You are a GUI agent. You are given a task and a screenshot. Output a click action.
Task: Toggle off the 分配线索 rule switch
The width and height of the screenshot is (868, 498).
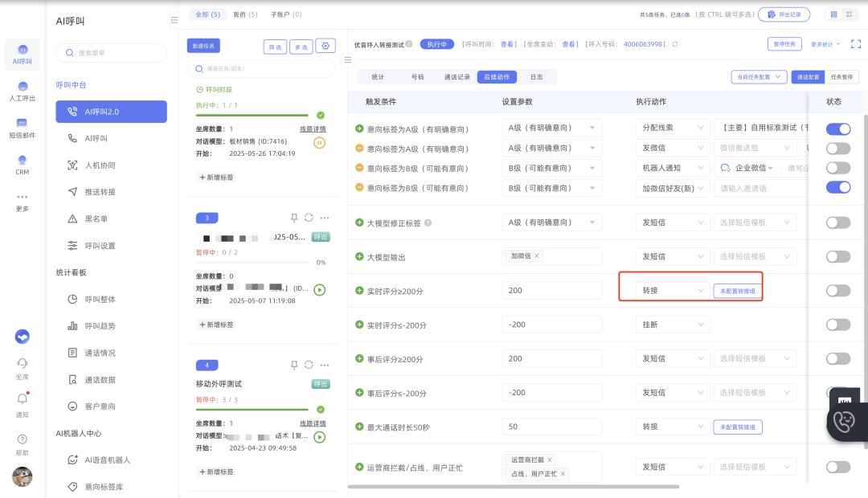click(x=838, y=129)
